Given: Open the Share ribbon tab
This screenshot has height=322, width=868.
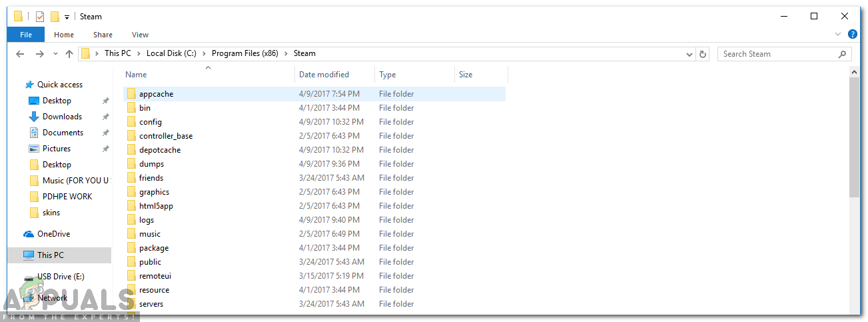Looking at the screenshot, I should click(103, 35).
